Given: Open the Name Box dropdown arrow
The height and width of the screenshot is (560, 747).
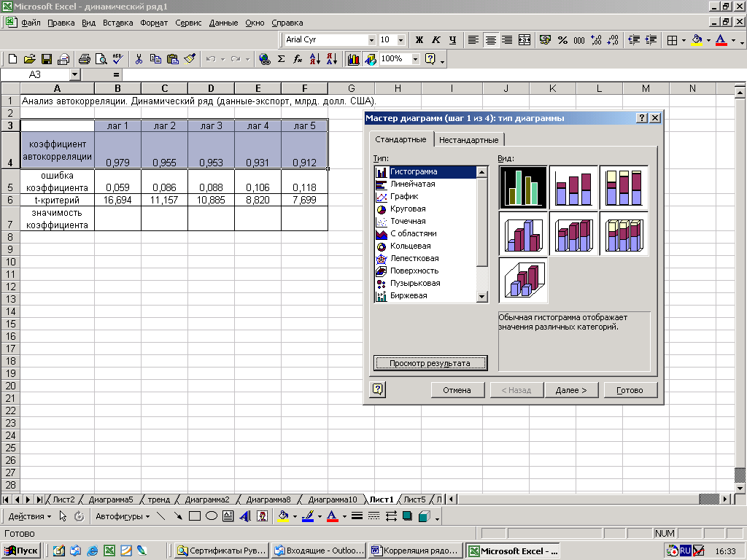Looking at the screenshot, I should tap(74, 74).
